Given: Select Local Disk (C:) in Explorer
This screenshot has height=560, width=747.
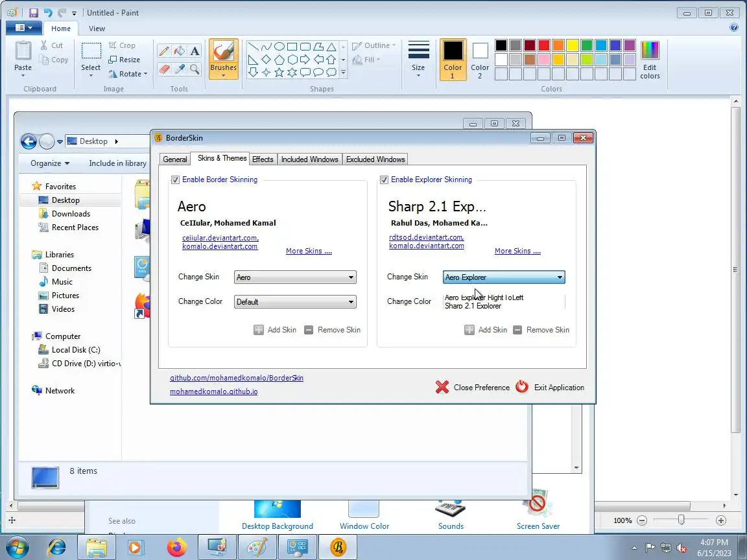Looking at the screenshot, I should coord(76,349).
